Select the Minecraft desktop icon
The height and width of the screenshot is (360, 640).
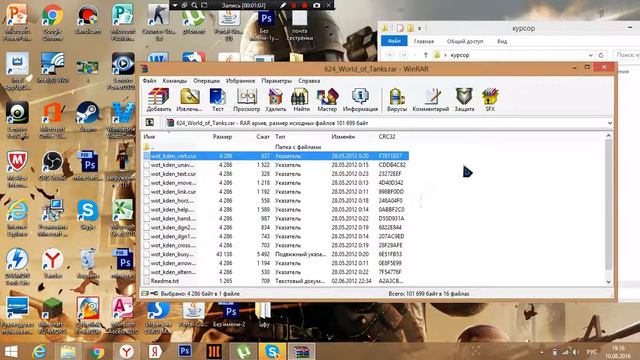click(52, 316)
